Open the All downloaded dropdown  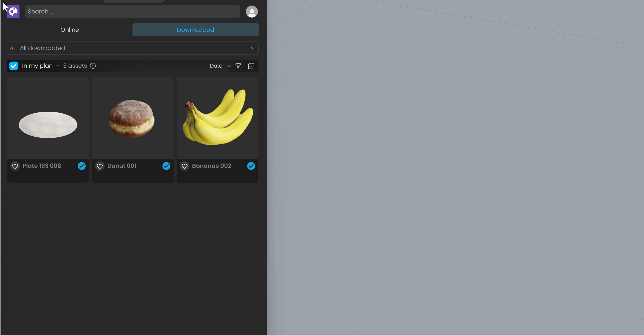(132, 48)
